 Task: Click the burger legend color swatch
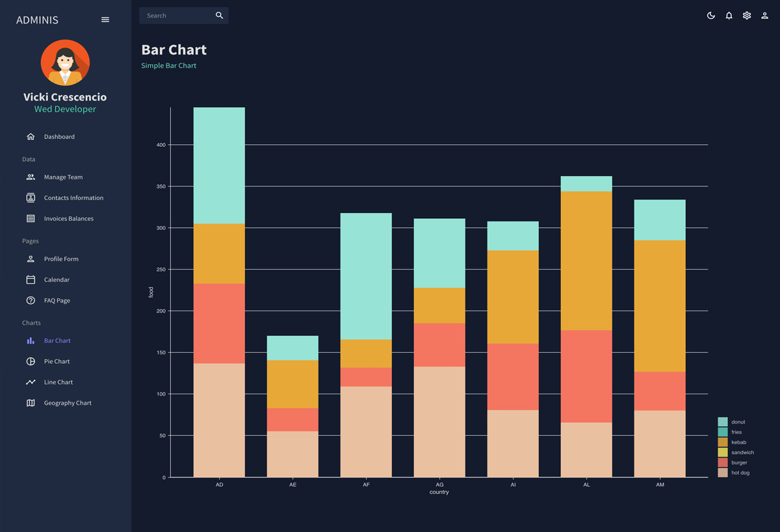coord(722,462)
